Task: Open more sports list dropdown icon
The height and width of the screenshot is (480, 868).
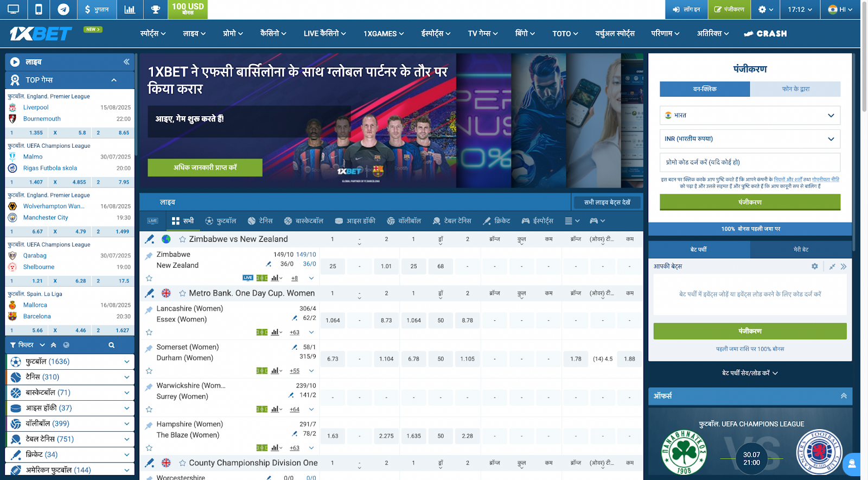Action: click(572, 221)
